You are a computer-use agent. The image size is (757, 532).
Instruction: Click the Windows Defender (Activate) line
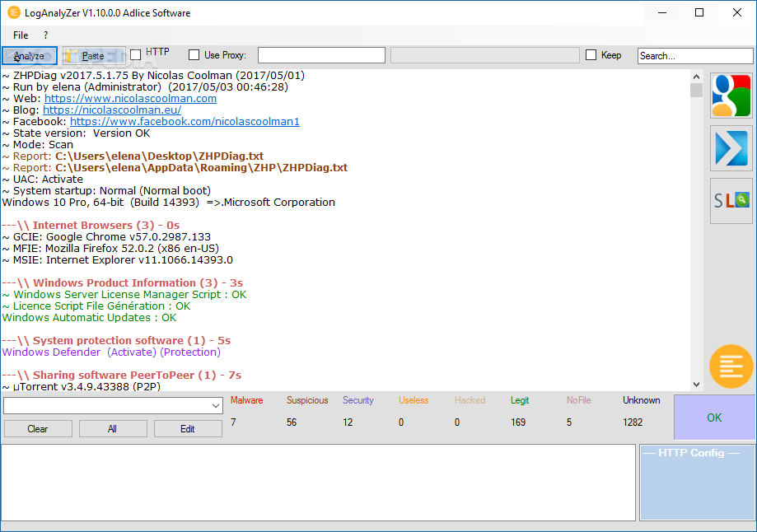point(111,352)
